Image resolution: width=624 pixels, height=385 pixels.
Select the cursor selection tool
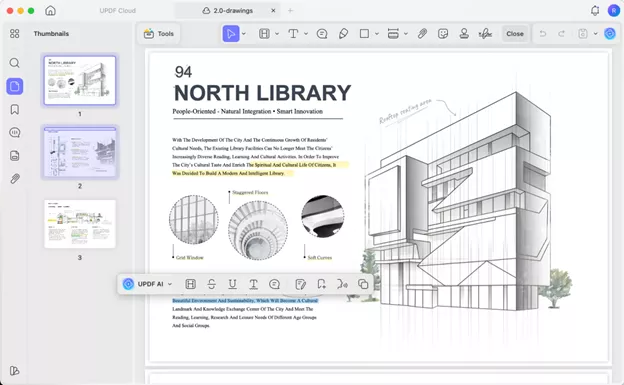point(231,34)
